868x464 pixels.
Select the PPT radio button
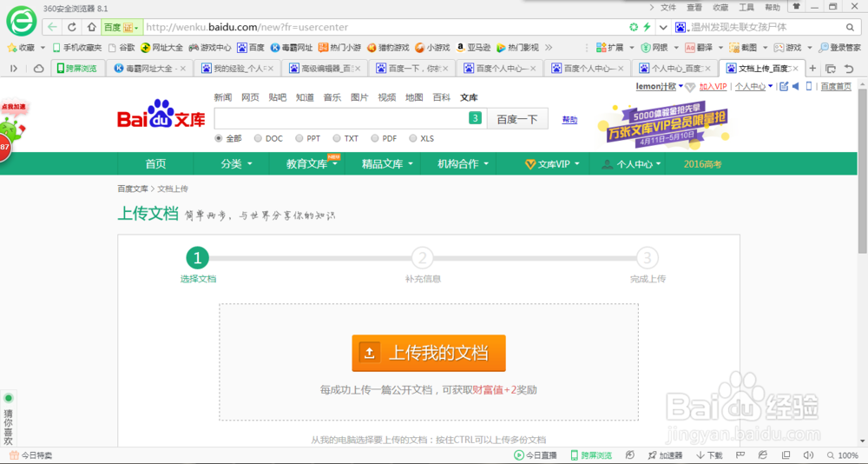(x=299, y=138)
